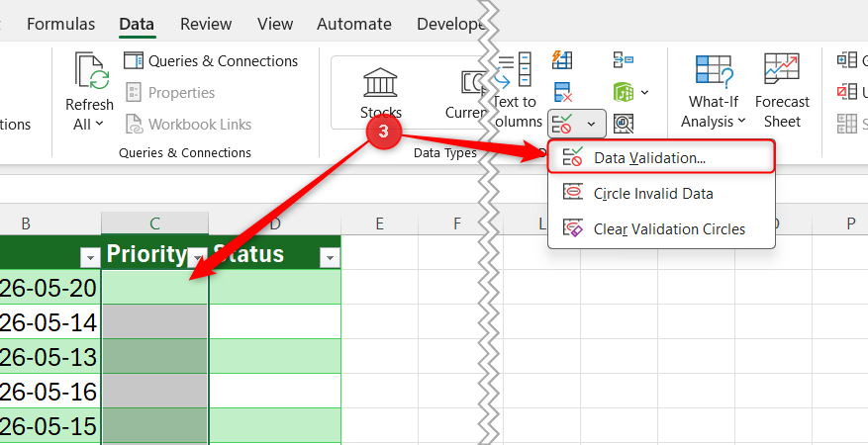The height and width of the screenshot is (445, 868).
Task: Click the date cell 26-05-14
Action: [x=49, y=322]
